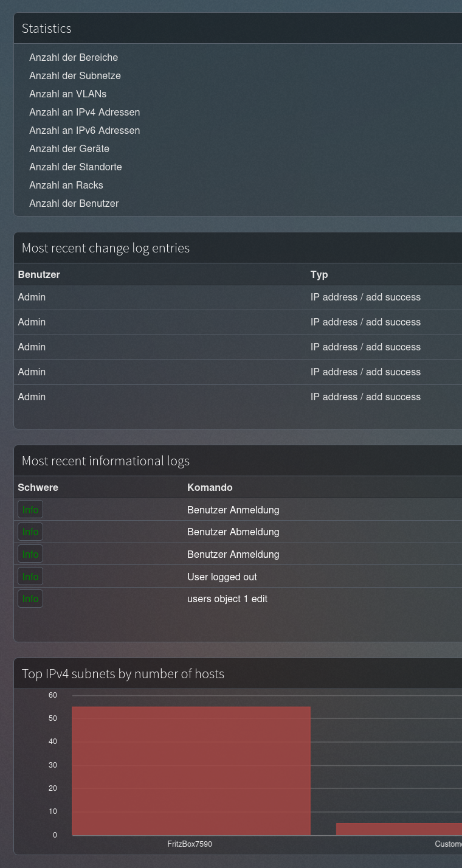Image resolution: width=462 pixels, height=868 pixels.
Task: Select Info badge for users object 1 edit
Action: (30, 599)
